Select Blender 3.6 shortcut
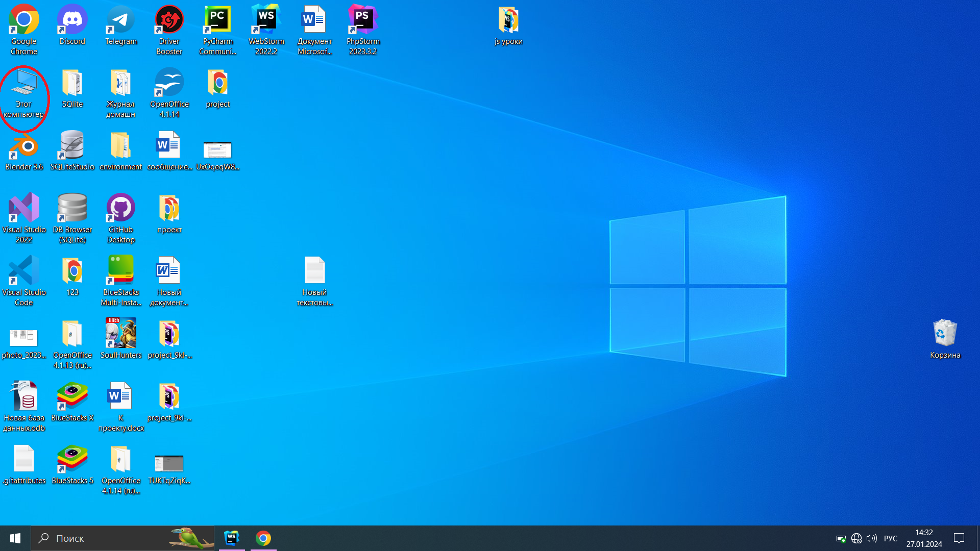This screenshot has height=551, width=980. 24,151
